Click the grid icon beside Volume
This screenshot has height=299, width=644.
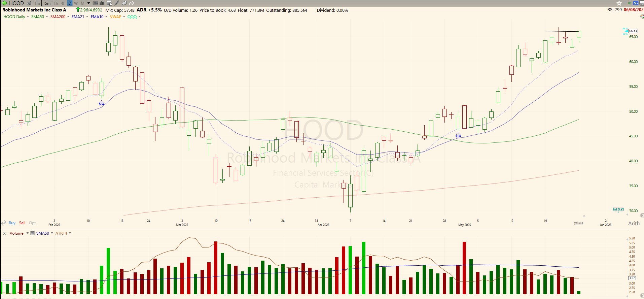(x=32, y=233)
